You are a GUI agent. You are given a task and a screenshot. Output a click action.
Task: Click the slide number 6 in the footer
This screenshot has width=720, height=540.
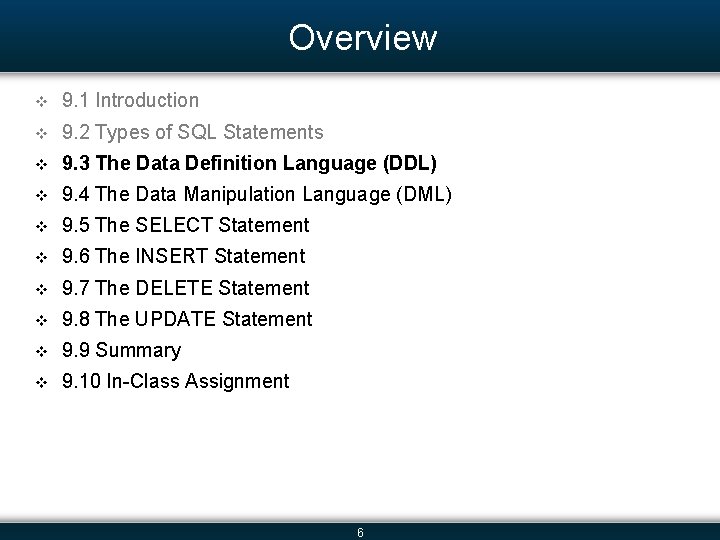(360, 533)
